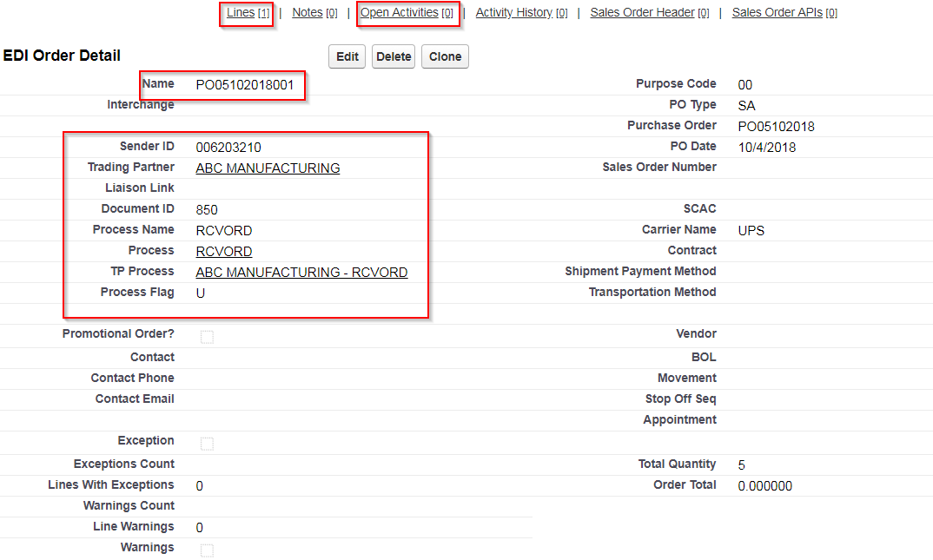Open the Lines [1] related list link
Screen dimensions: 933x560
(x=248, y=12)
